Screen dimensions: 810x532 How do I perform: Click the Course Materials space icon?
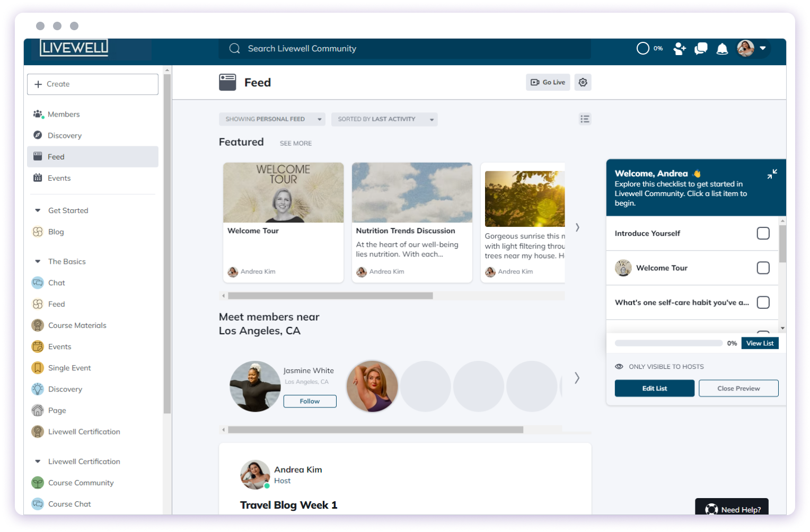tap(38, 325)
